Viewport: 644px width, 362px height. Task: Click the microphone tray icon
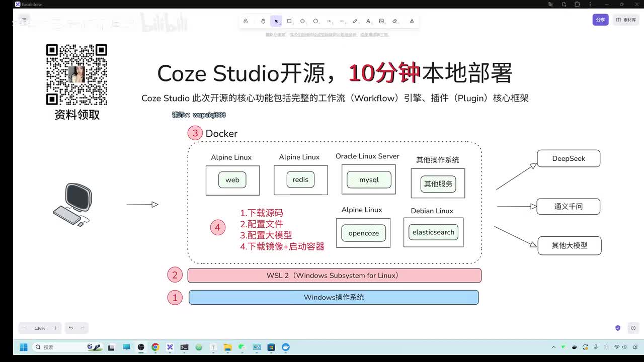coord(596,347)
